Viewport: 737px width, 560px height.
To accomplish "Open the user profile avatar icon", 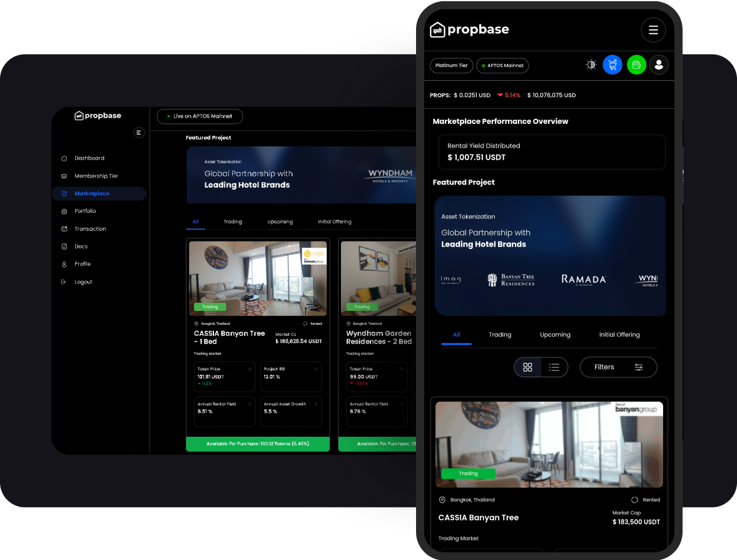I will (659, 65).
